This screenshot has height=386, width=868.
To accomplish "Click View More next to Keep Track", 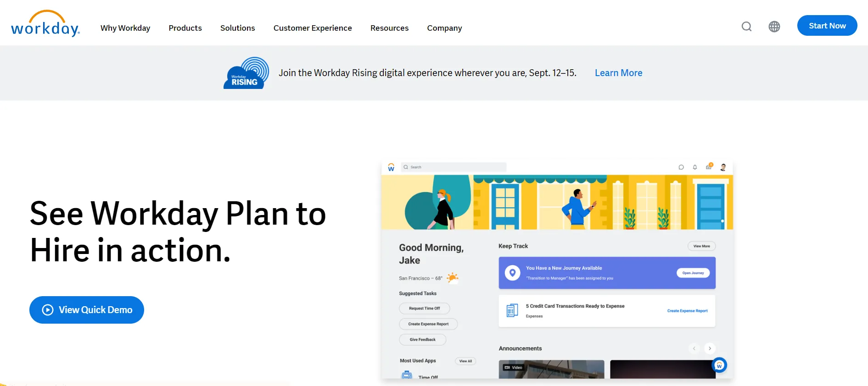I will (x=702, y=246).
